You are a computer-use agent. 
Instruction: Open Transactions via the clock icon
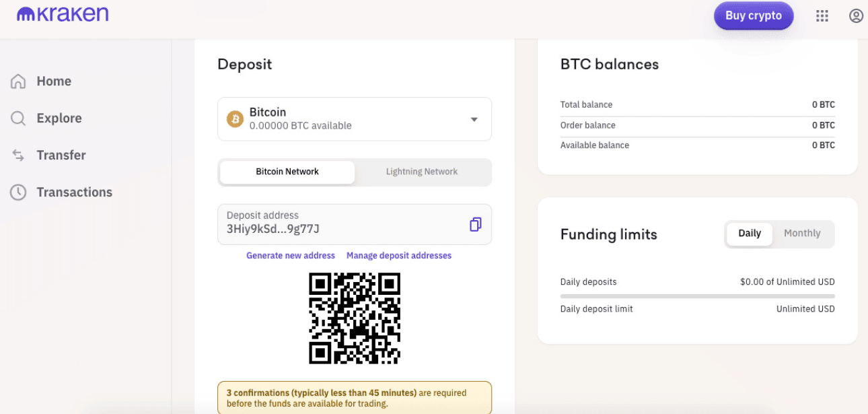[x=18, y=192]
